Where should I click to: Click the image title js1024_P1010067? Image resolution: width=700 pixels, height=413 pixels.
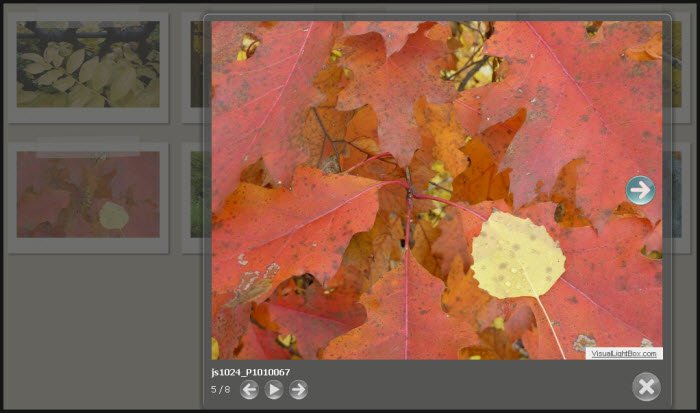pos(250,372)
